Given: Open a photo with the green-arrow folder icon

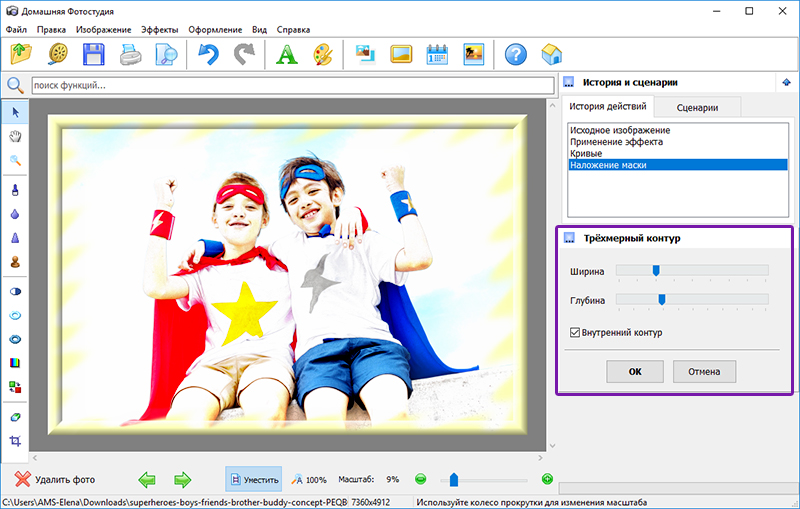Looking at the screenshot, I should coord(21,54).
